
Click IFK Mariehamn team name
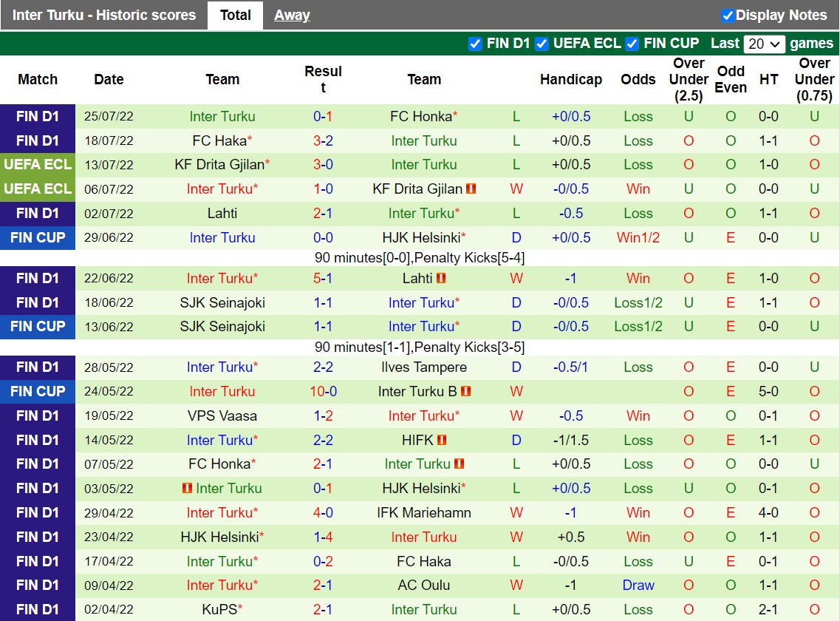[x=424, y=512]
